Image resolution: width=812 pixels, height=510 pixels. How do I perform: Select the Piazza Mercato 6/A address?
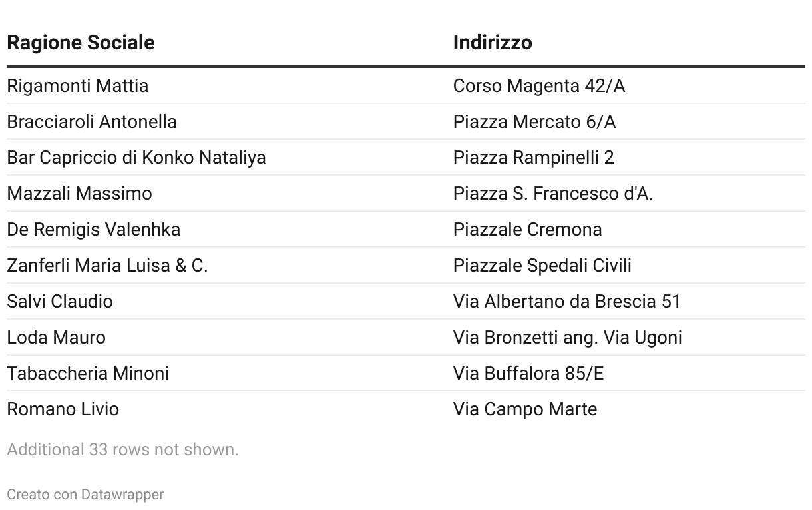(x=534, y=122)
